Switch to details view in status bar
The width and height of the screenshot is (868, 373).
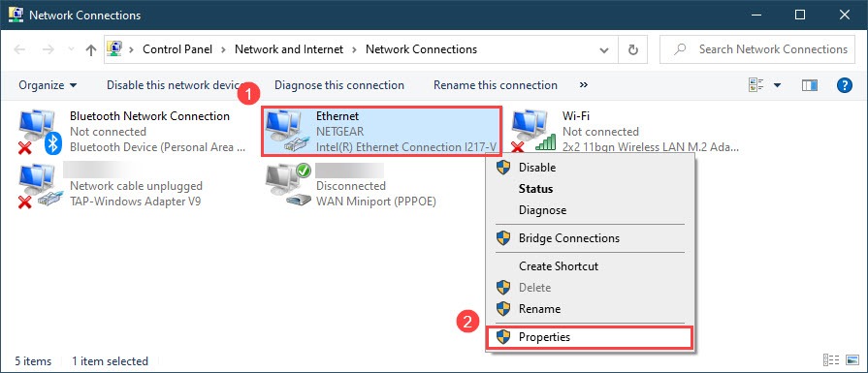click(831, 360)
